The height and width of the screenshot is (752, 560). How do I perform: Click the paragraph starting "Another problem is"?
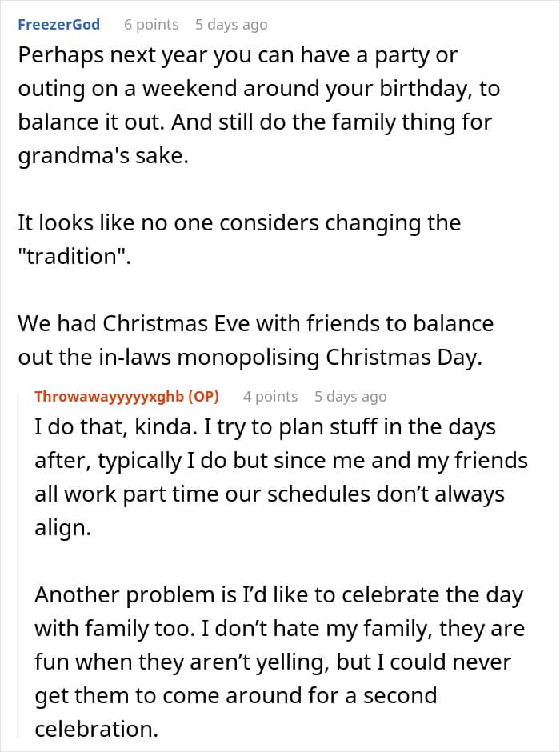click(278, 594)
